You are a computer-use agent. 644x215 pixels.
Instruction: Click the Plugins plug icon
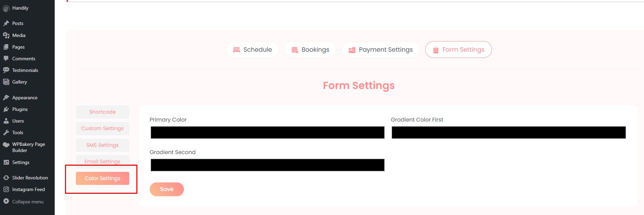coord(6,109)
